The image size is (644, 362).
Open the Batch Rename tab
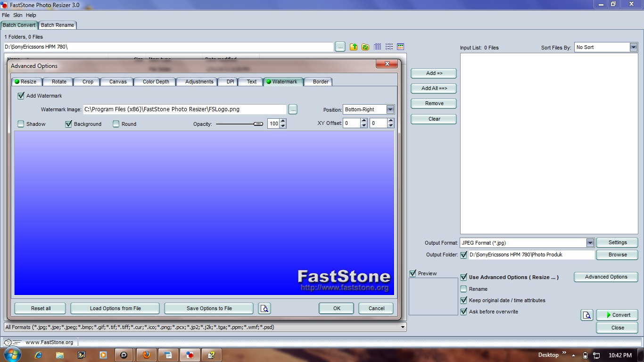(x=58, y=25)
